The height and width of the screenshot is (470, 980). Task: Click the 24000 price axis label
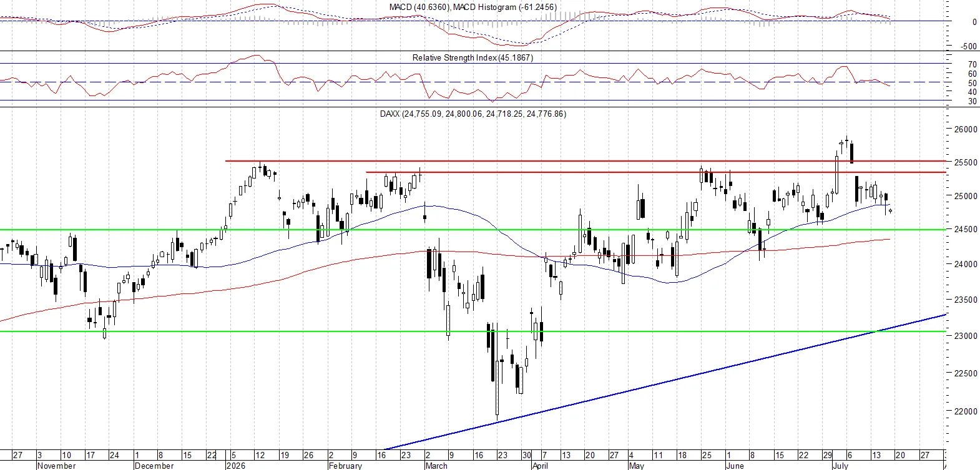click(965, 264)
